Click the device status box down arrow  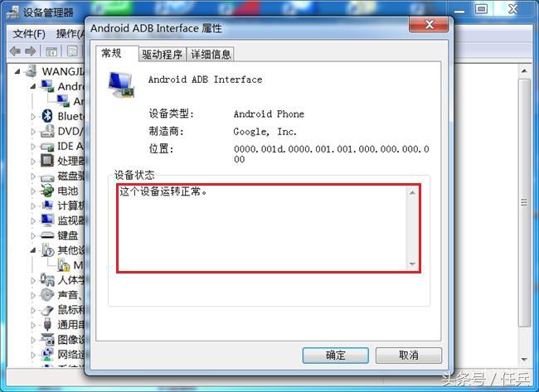click(412, 264)
